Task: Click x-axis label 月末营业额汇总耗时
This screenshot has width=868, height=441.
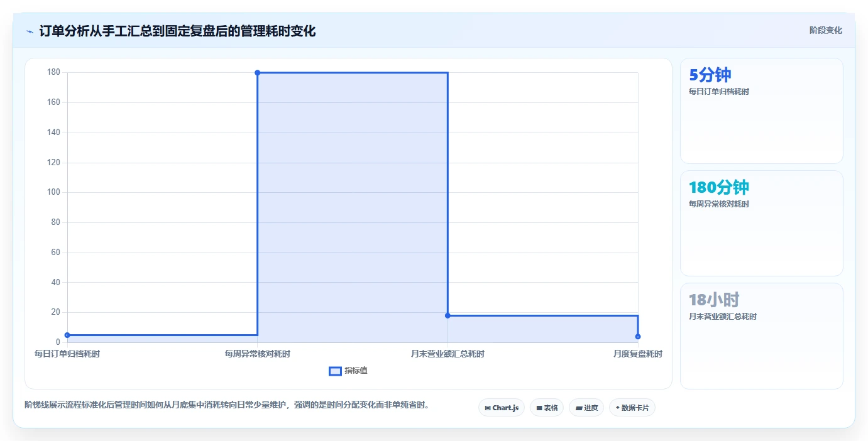Action: coord(448,354)
